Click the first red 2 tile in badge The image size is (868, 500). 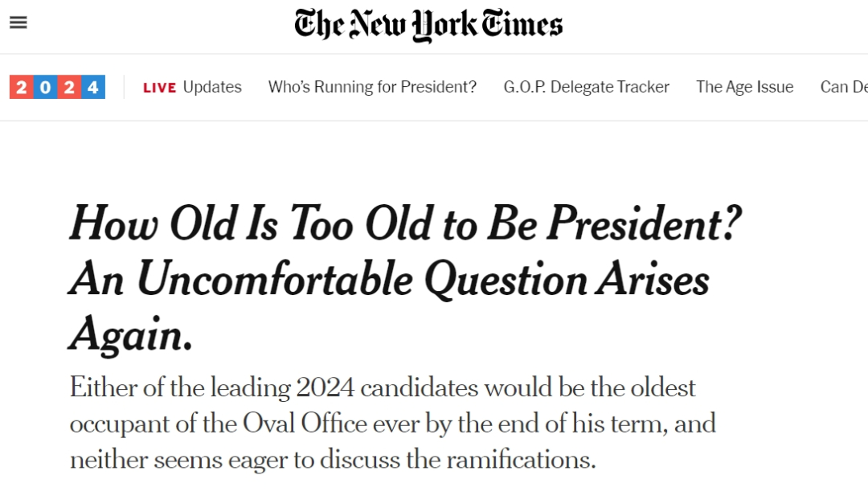pyautogui.click(x=22, y=87)
